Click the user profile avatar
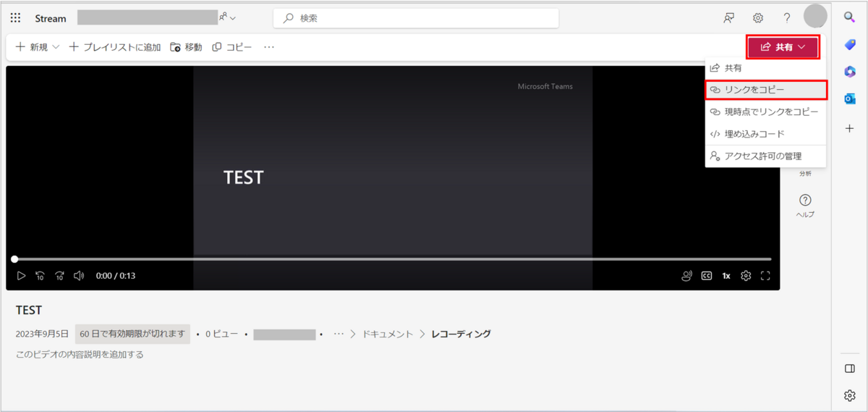868x412 pixels. tap(815, 17)
